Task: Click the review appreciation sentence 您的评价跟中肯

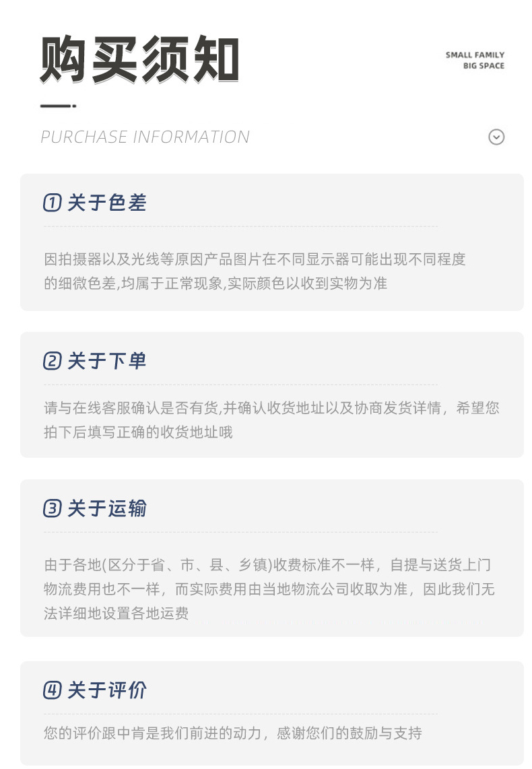Action: 233,733
